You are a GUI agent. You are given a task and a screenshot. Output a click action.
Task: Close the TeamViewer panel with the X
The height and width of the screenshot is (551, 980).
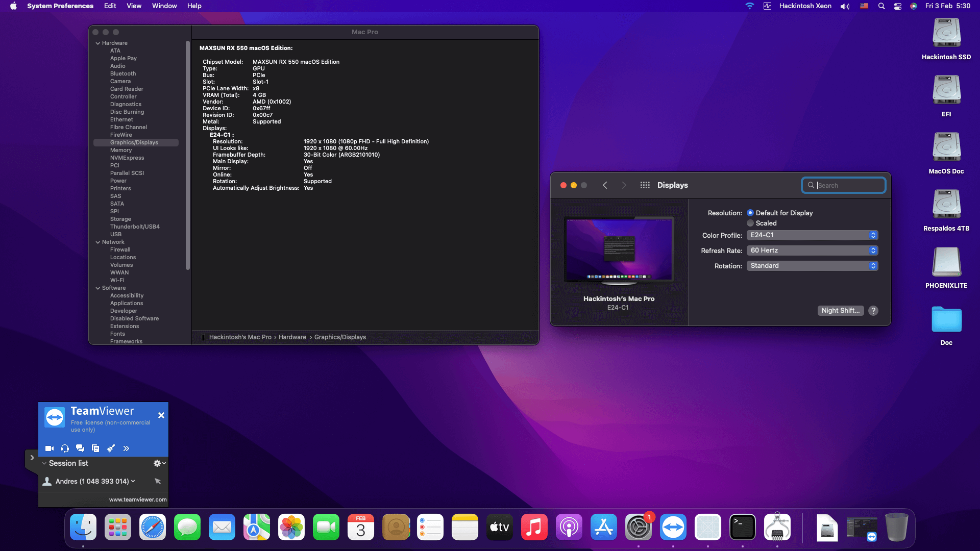pyautogui.click(x=161, y=415)
